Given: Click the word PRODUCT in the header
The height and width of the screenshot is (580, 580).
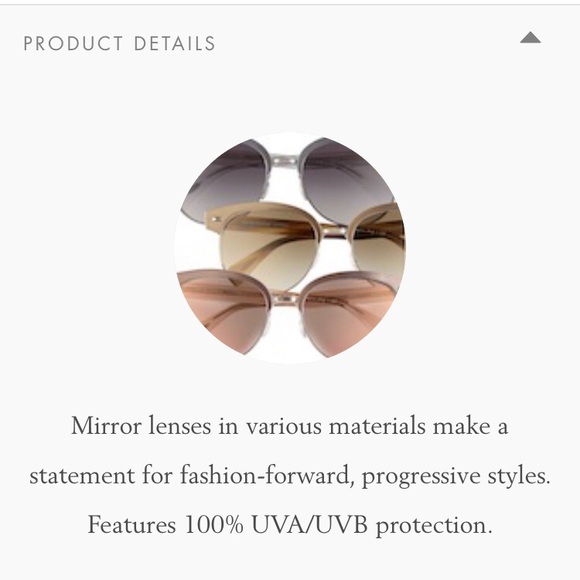Looking at the screenshot, I should pos(73,43).
